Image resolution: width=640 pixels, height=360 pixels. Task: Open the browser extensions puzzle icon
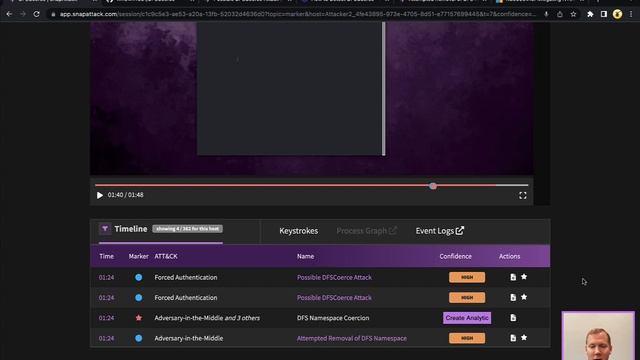click(x=590, y=14)
